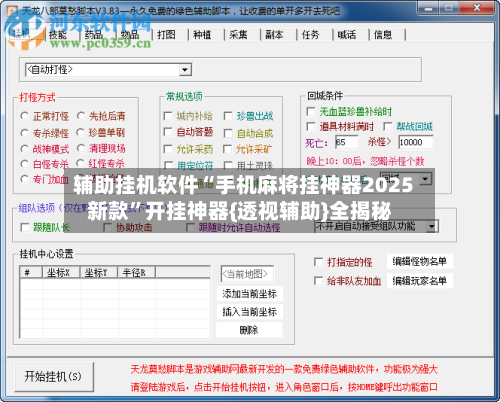Tick the 珍兽出战 checkbox
Image resolution: width=500 pixels, height=402 pixels.
[228, 116]
